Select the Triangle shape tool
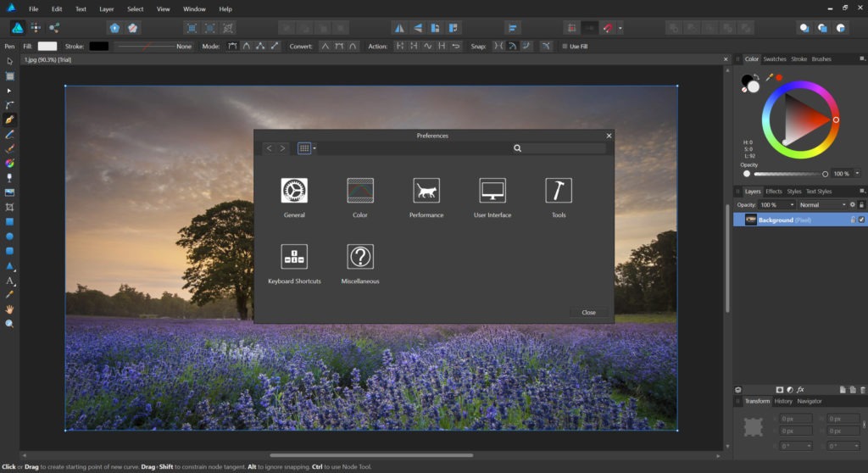868x473 pixels. click(9, 266)
